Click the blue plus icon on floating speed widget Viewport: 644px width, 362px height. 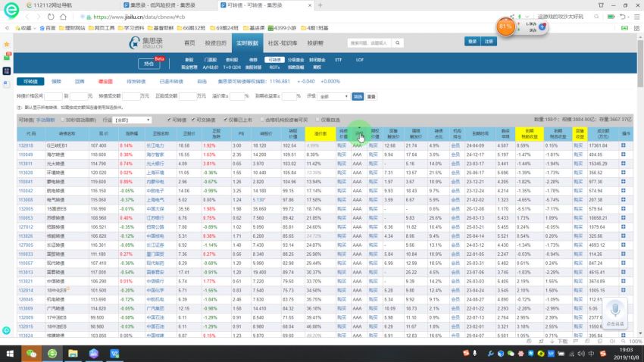coord(542,27)
